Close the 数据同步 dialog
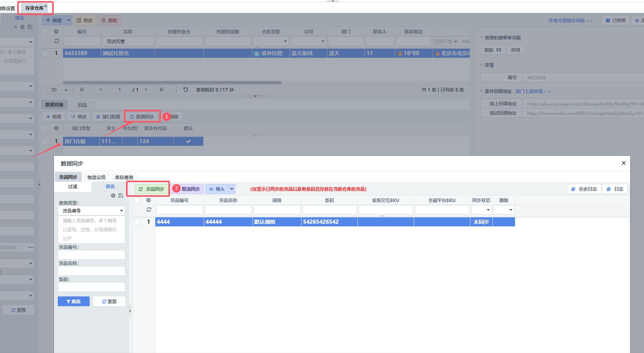This screenshot has height=353, width=644. tap(623, 163)
